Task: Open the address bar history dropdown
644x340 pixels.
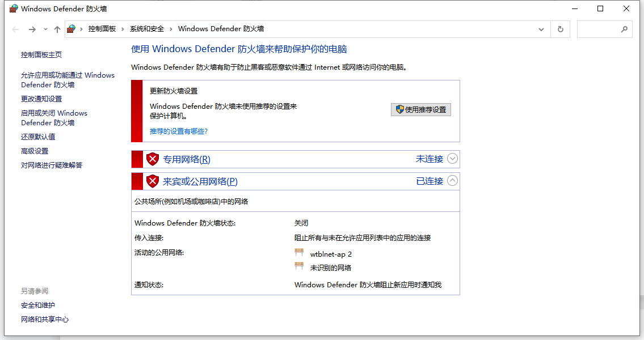Action: (x=541, y=29)
